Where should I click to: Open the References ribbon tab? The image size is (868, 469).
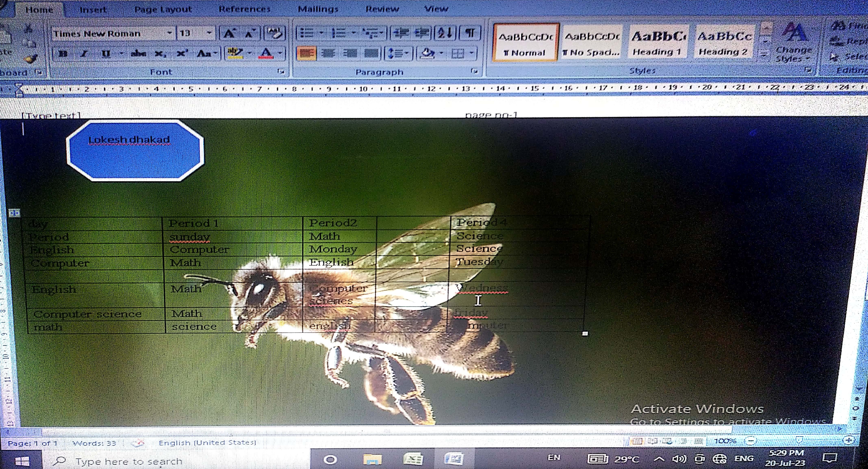(x=245, y=9)
